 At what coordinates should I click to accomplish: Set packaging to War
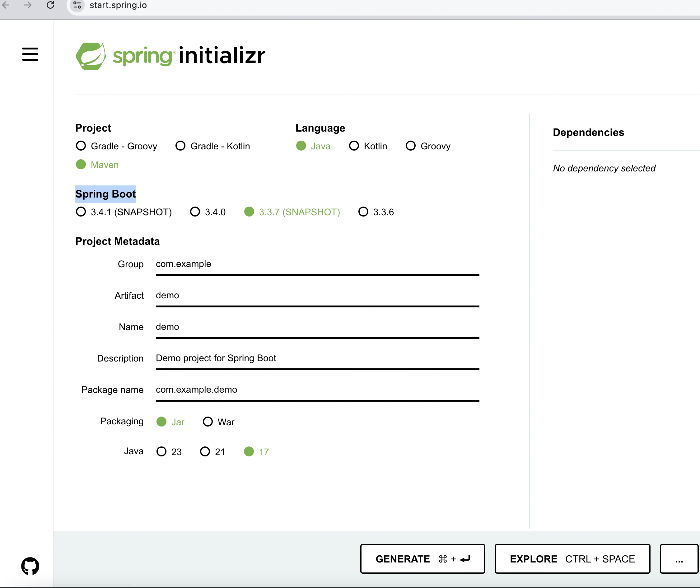[219, 422]
